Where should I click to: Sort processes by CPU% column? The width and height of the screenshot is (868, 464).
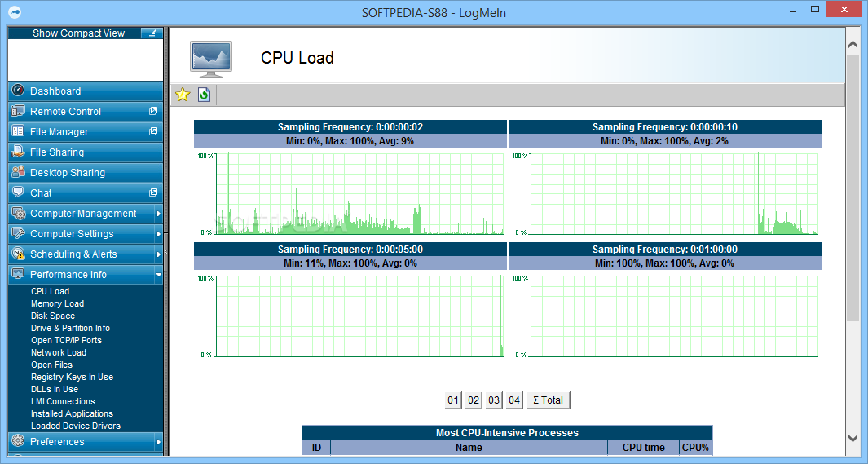695,448
